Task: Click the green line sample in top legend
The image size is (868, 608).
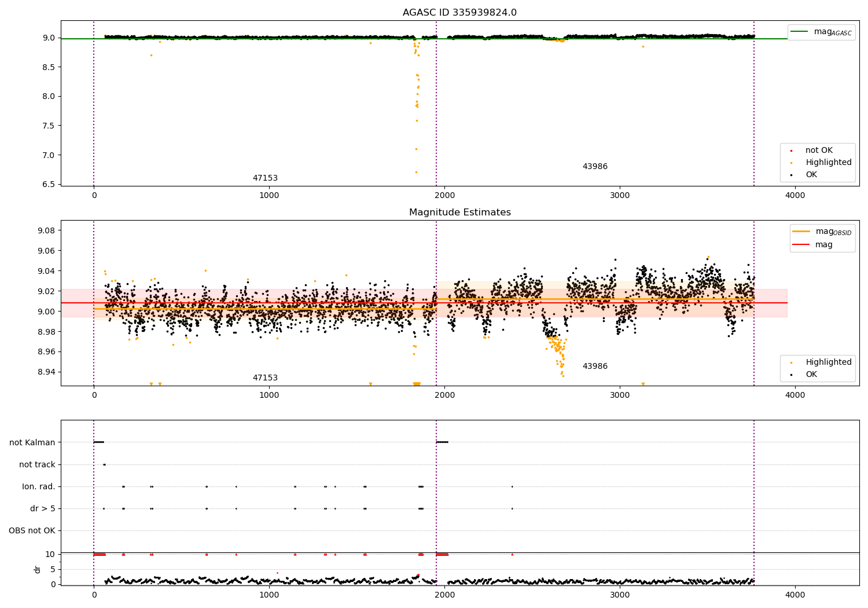Action: coord(799,32)
